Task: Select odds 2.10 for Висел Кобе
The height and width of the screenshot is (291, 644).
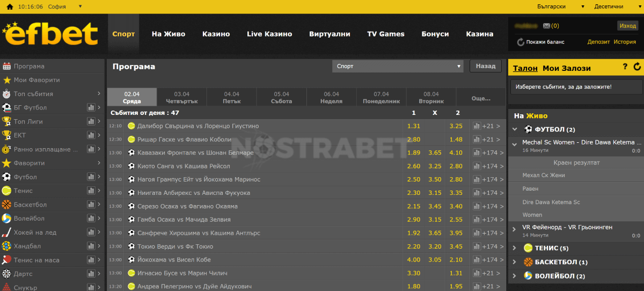Action: tap(456, 260)
